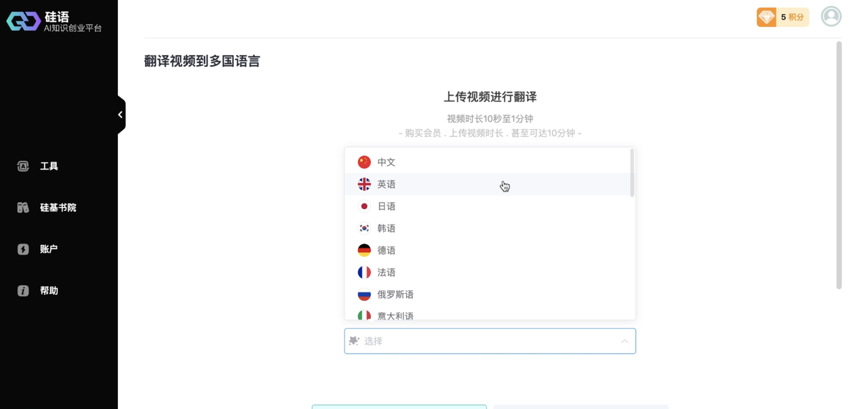Screen dimensions: 868x409
Task: Collapse the dropdown using the chevron arrow
Action: (x=625, y=341)
